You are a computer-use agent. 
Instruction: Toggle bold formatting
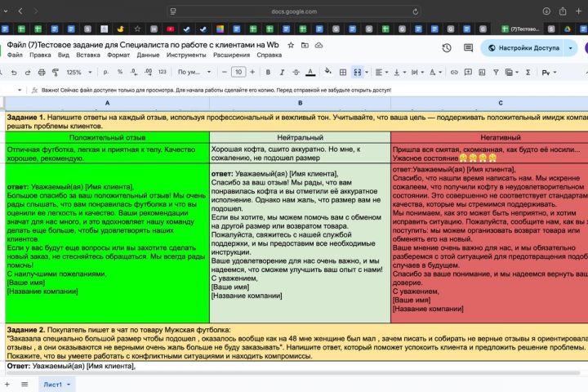pos(268,72)
